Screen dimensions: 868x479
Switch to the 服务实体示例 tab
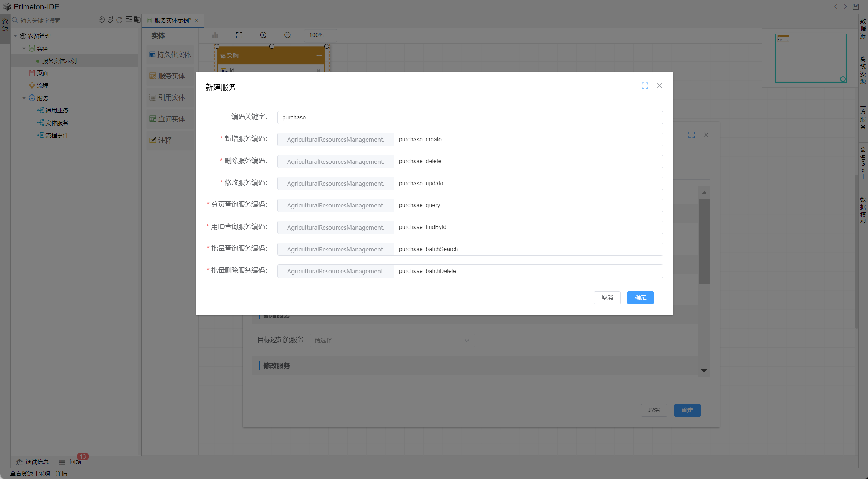pos(172,20)
